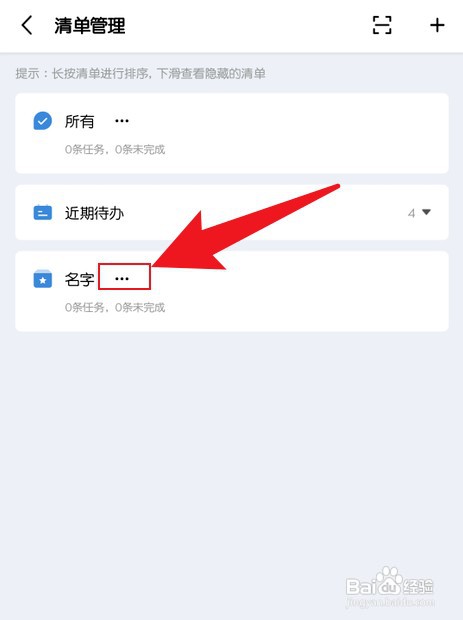This screenshot has height=620, width=463.
Task: Select the 名字 list name
Action: click(79, 279)
